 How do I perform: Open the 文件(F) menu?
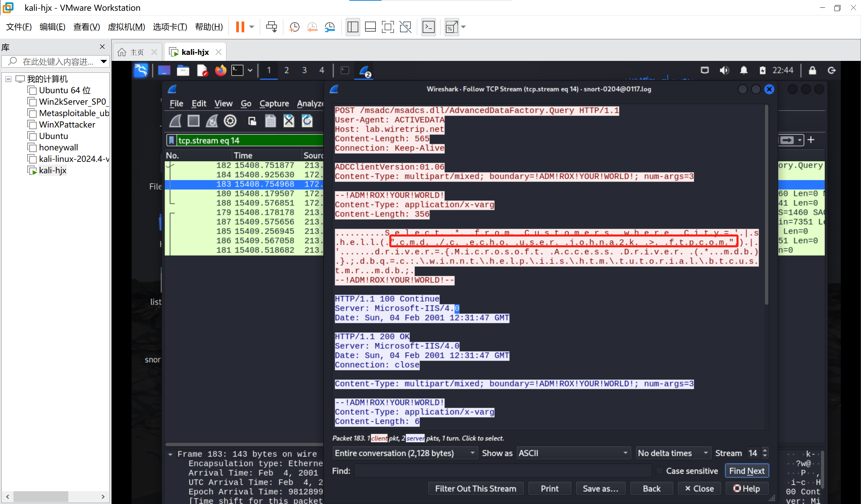(x=19, y=27)
